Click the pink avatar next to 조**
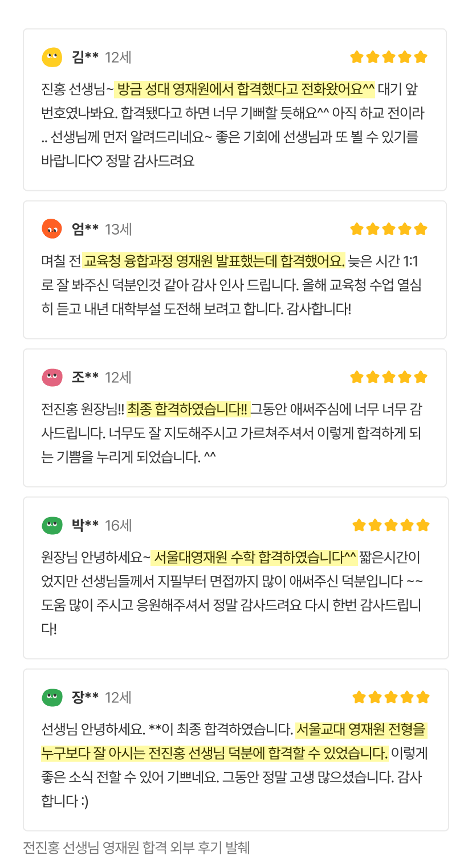 pos(52,377)
